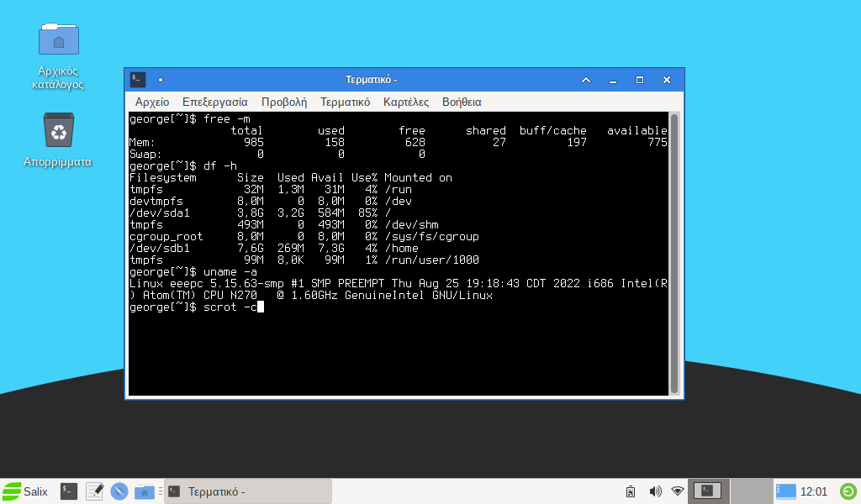This screenshot has width=861, height=504.
Task: Click the terminal vertical scrollbar
Action: pyautogui.click(x=674, y=254)
